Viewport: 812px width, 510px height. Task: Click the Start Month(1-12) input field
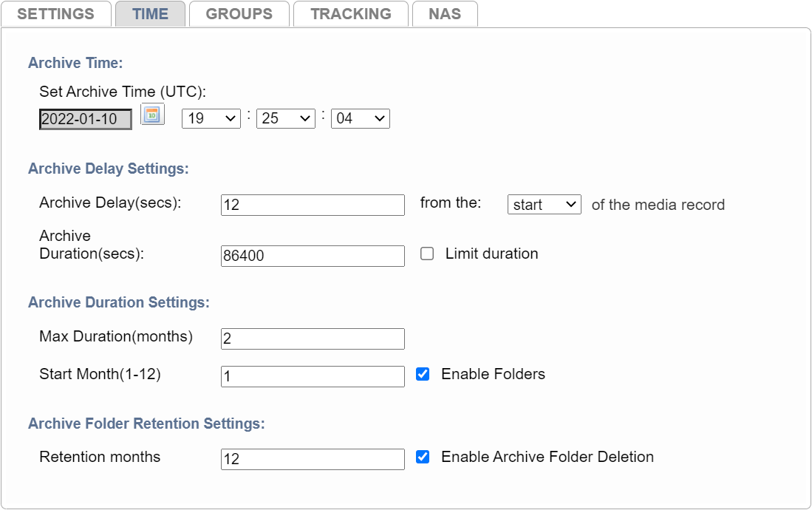[x=313, y=376]
